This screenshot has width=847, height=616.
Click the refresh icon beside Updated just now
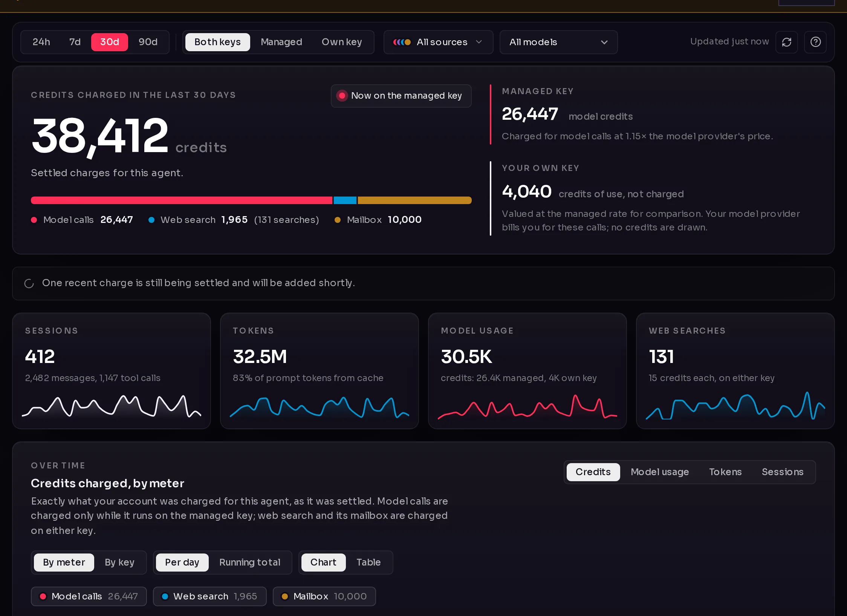pos(786,42)
